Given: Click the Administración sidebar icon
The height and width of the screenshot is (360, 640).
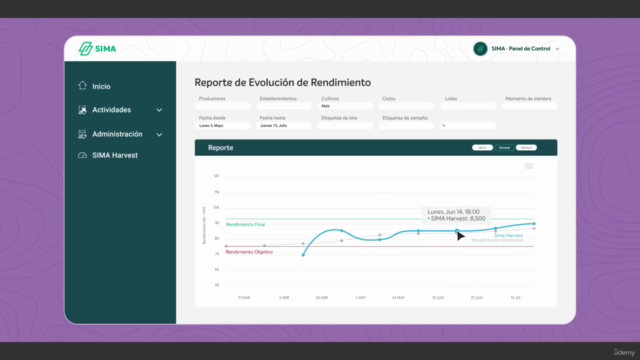Looking at the screenshot, I should [x=82, y=134].
